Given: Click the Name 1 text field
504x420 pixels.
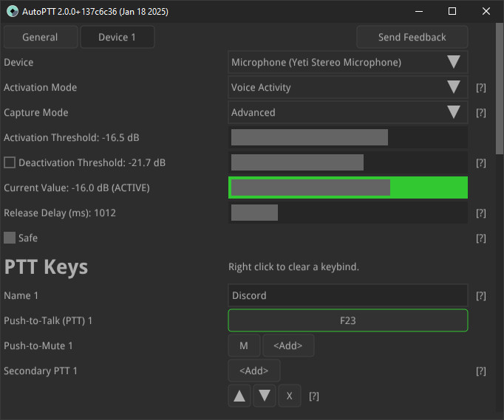Looking at the screenshot, I should click(348, 295).
